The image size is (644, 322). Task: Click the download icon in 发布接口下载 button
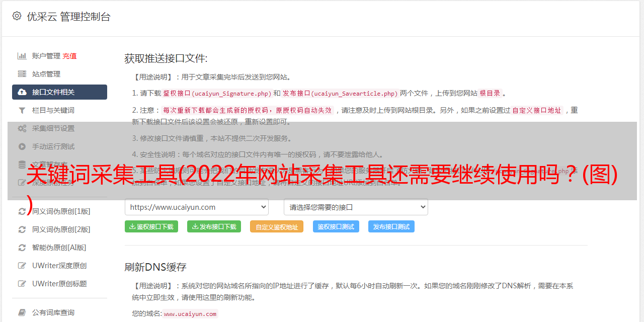(x=195, y=226)
